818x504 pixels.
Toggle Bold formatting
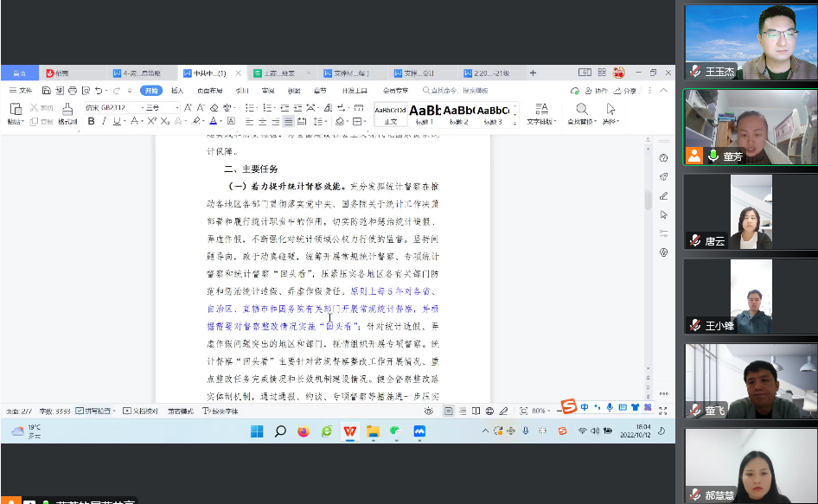[x=92, y=121]
